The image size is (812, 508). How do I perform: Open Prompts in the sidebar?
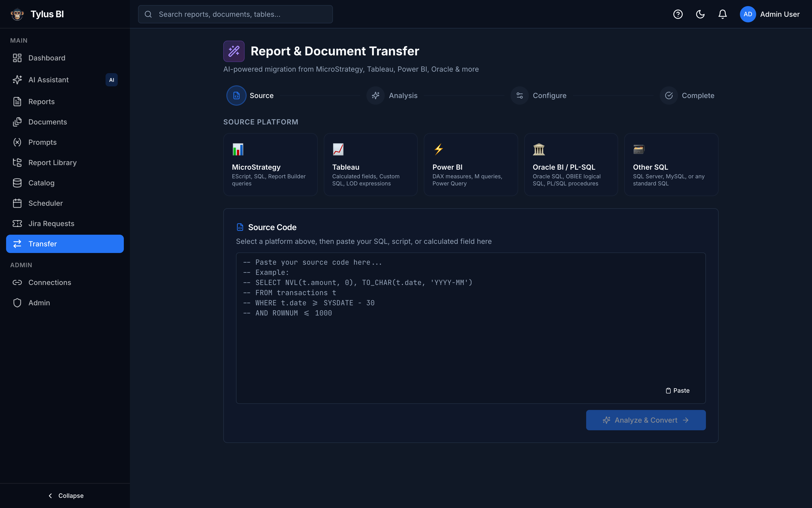tap(65, 142)
